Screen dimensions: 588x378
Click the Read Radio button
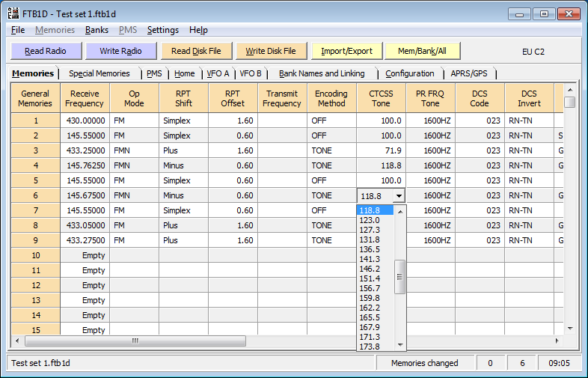(44, 51)
